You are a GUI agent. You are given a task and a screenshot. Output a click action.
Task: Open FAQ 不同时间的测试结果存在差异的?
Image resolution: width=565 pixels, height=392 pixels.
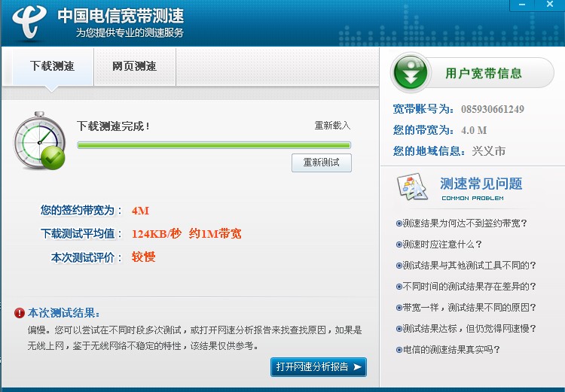[x=466, y=287]
